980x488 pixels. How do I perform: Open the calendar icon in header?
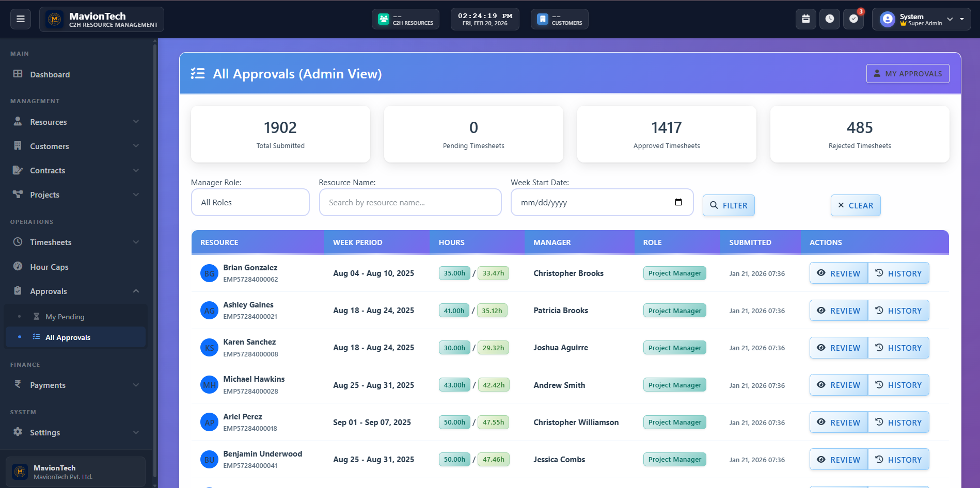pos(805,19)
